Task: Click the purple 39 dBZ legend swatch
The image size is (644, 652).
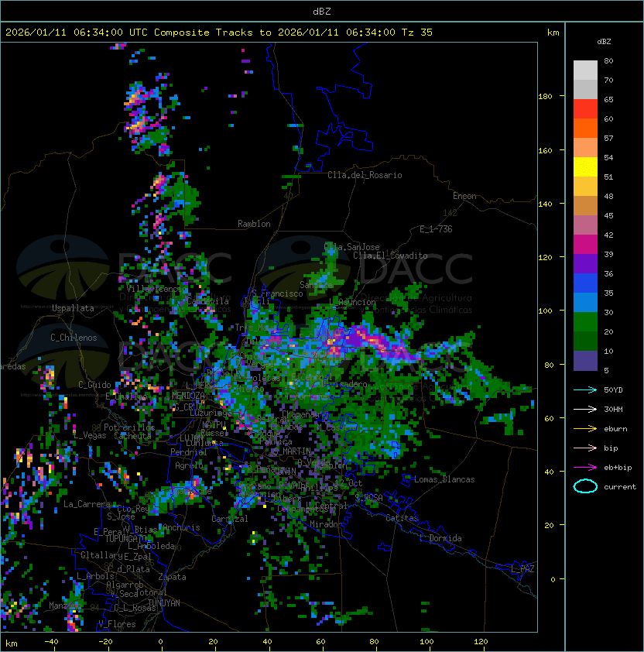Action: pyautogui.click(x=585, y=263)
